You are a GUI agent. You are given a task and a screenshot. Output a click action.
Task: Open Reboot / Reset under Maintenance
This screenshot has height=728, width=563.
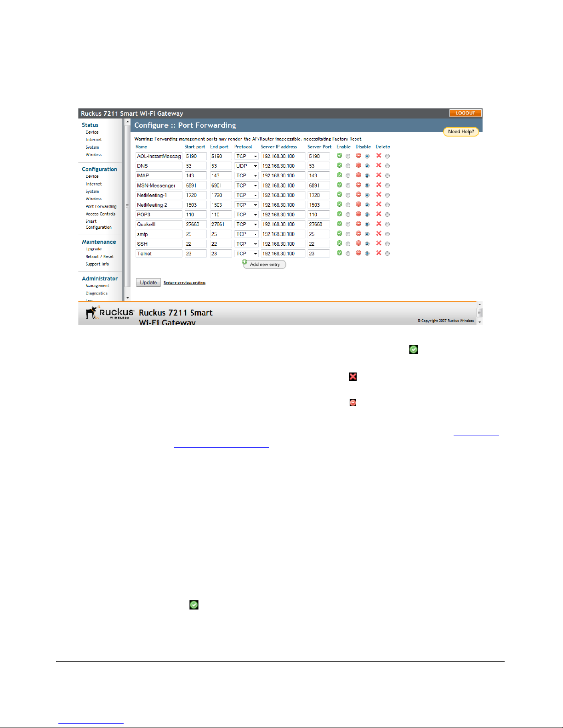click(100, 257)
